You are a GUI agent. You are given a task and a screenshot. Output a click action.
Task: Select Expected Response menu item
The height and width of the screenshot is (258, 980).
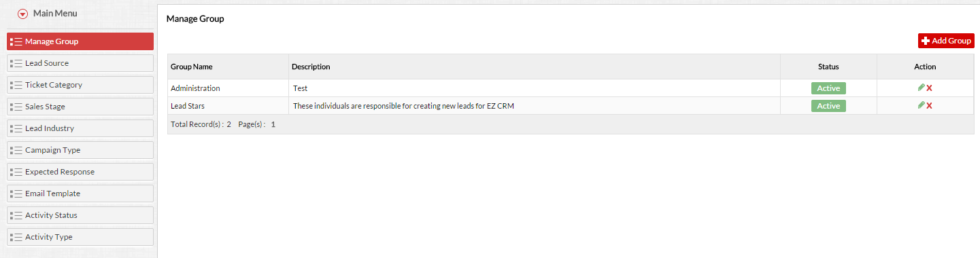tap(80, 172)
